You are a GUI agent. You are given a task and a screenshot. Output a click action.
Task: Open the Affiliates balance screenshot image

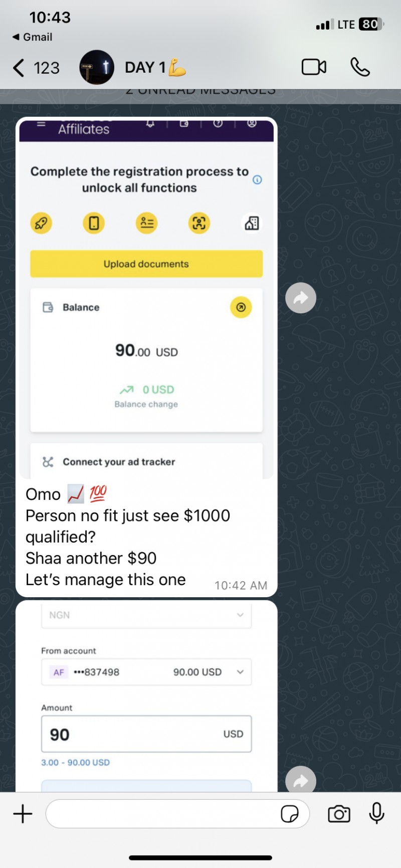click(146, 299)
